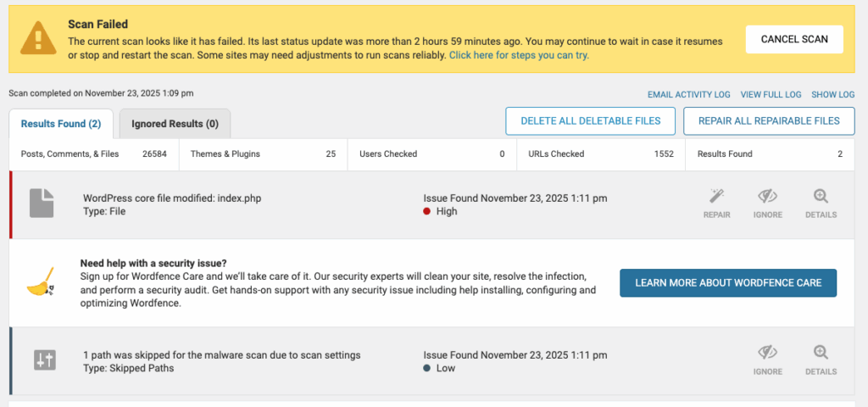Click the Details magnifier icon for index.php
This screenshot has width=868, height=407.
820,198
